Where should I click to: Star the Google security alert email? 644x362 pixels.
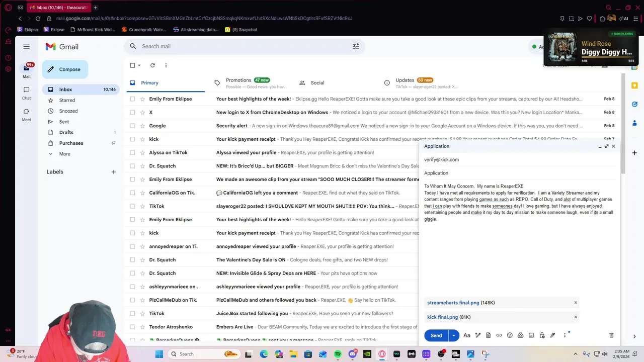click(x=142, y=126)
